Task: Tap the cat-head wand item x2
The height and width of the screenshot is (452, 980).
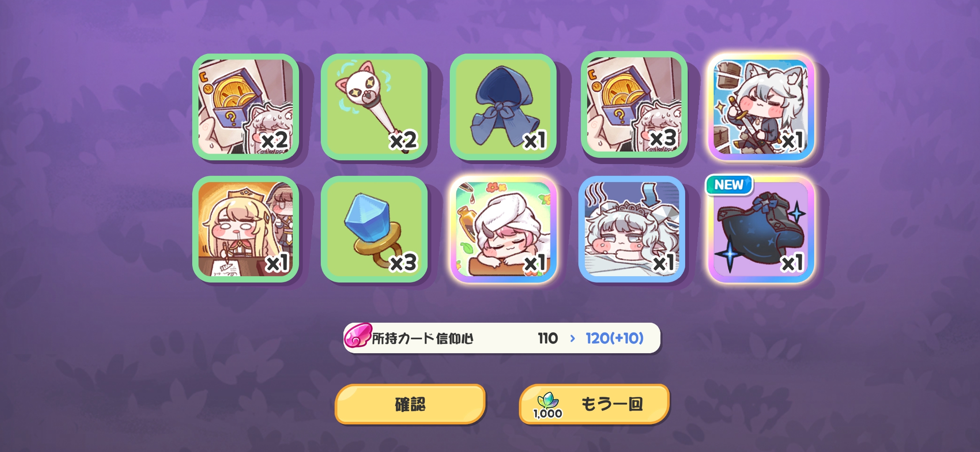Action: (374, 107)
